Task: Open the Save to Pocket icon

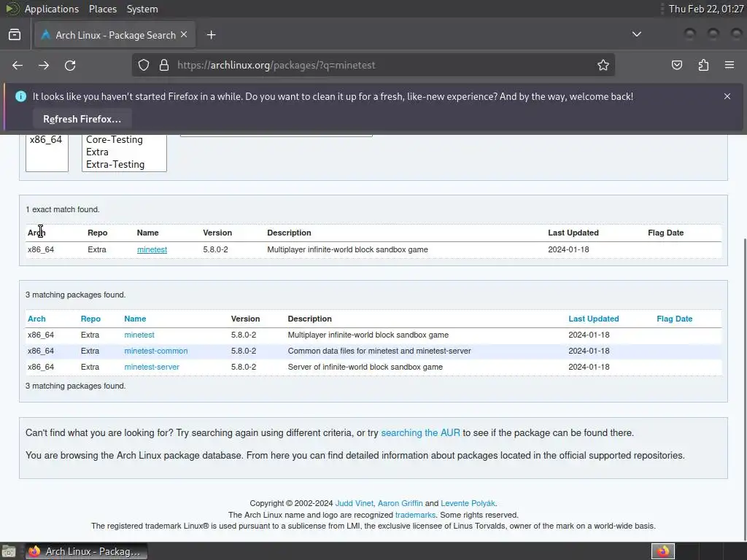Action: tap(677, 65)
